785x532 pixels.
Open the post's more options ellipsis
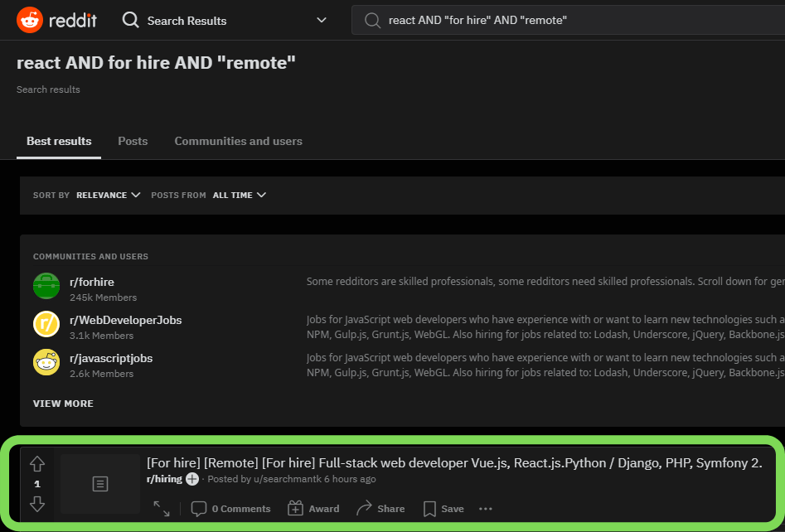[x=486, y=509]
